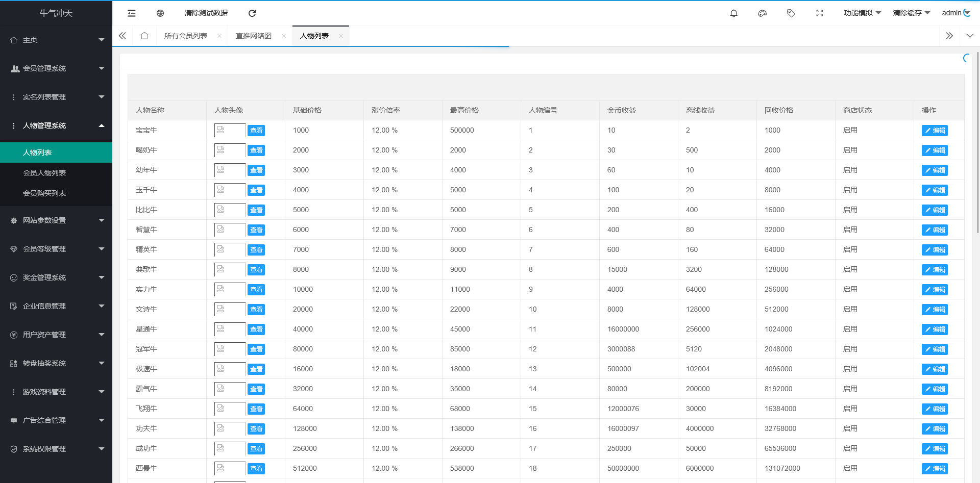Select 会员人物列表 in sidebar
The height and width of the screenshot is (483, 980).
click(56, 173)
